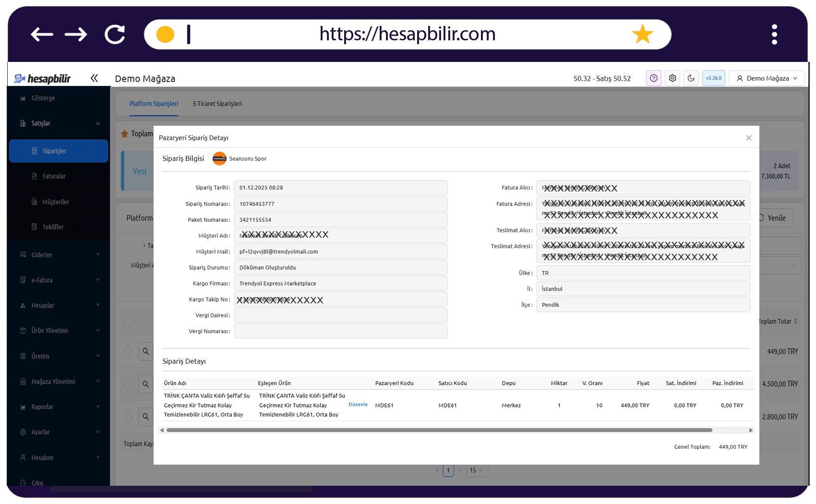Image resolution: width=816 pixels, height=504 pixels.
Task: Tick checkbox of 4.500,00 TRY row
Action: point(128,384)
